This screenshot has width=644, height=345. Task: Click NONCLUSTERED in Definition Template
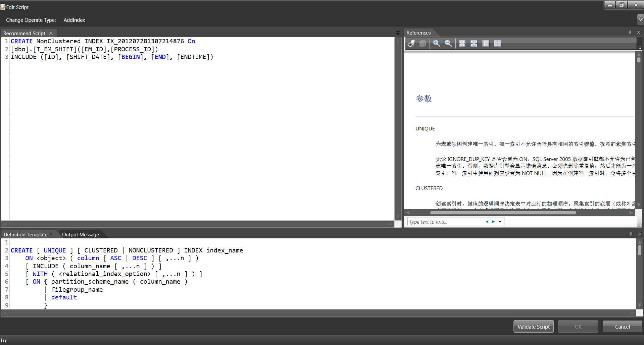pyautogui.click(x=151, y=250)
